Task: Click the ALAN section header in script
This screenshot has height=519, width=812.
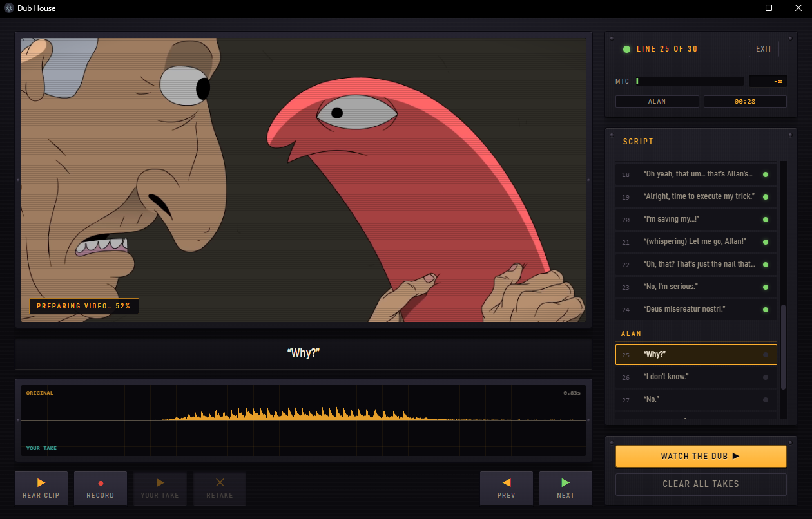Action: tap(631, 334)
